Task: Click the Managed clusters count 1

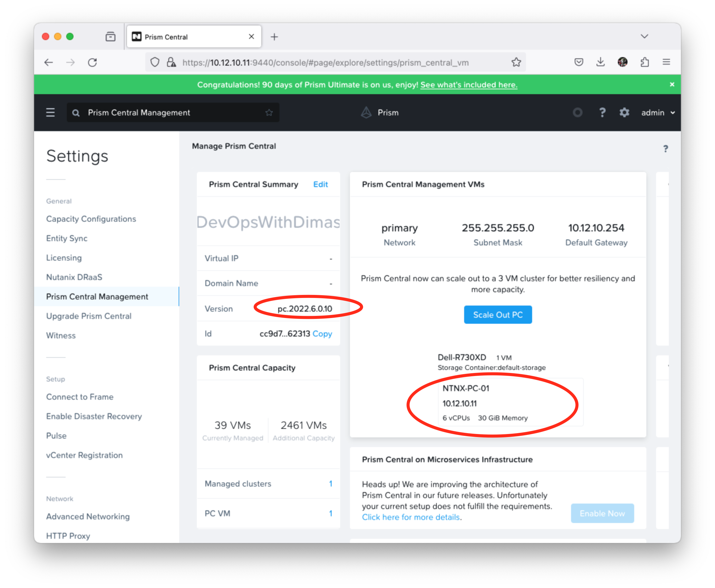Action: (x=330, y=484)
